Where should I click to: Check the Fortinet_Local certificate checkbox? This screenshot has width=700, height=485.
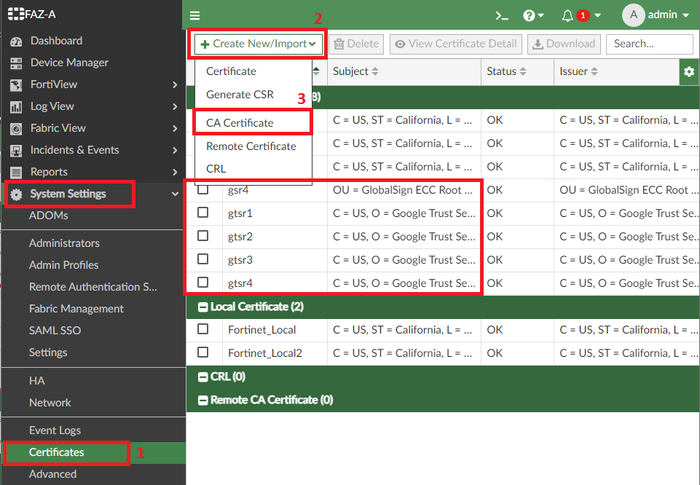coord(203,329)
